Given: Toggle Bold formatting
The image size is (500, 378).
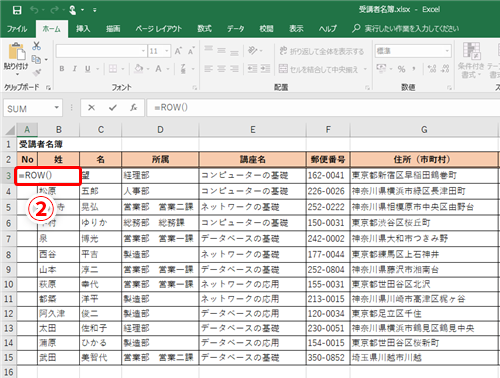Looking at the screenshot, I should click(x=62, y=69).
